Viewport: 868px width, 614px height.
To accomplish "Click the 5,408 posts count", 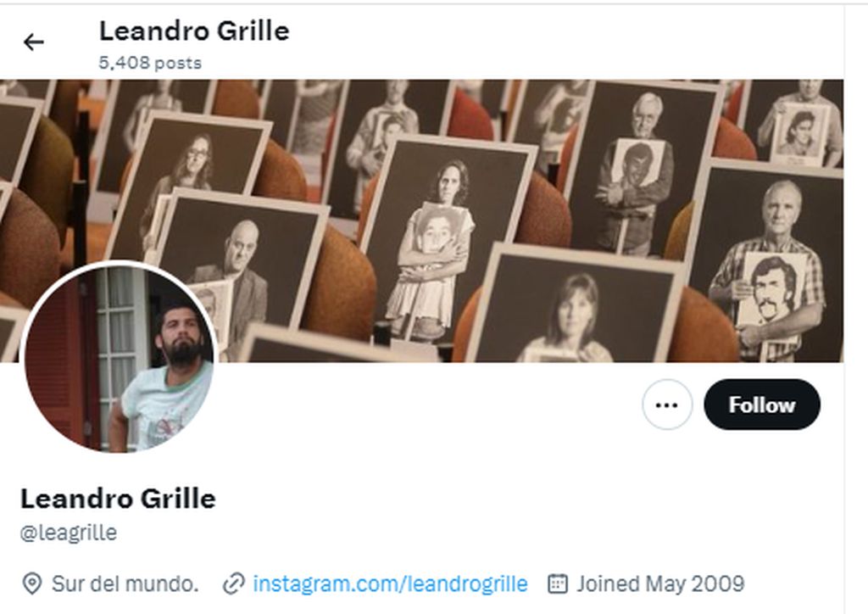I will (150, 63).
